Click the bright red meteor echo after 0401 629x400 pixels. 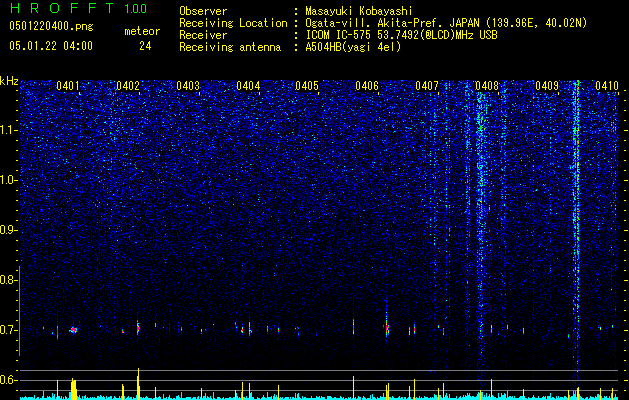tap(73, 330)
